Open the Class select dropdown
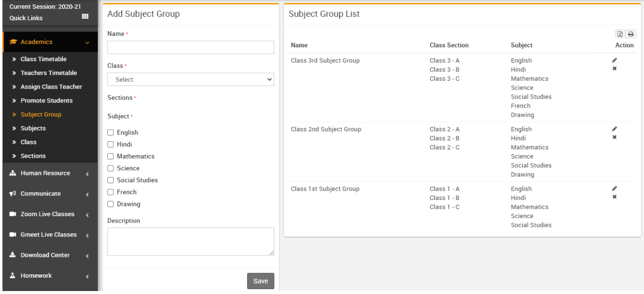The width and height of the screenshot is (644, 294). [191, 79]
